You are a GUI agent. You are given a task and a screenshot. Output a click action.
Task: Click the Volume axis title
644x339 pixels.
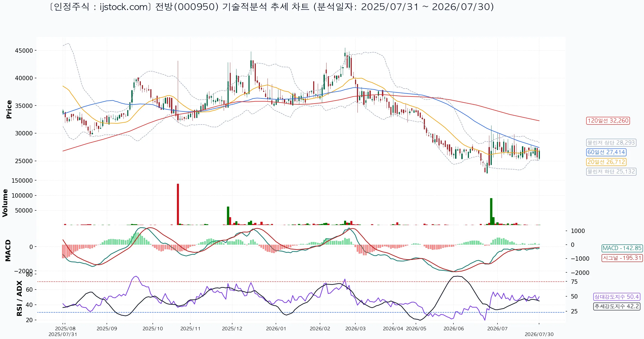click(5, 203)
